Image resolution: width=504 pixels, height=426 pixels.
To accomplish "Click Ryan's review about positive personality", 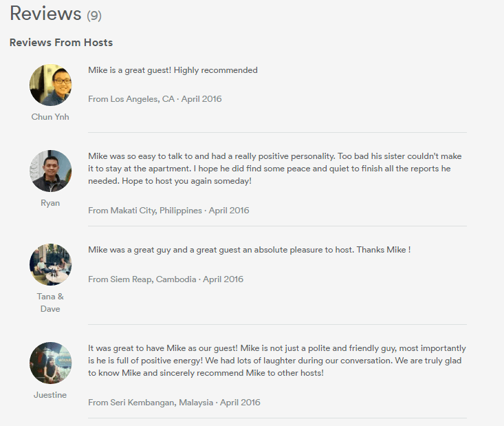I will click(x=275, y=169).
